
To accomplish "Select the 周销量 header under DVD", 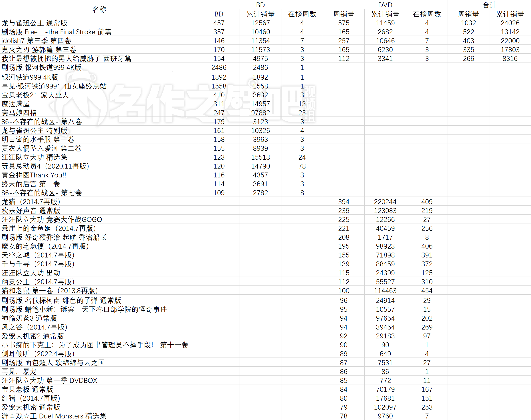I will [343, 14].
